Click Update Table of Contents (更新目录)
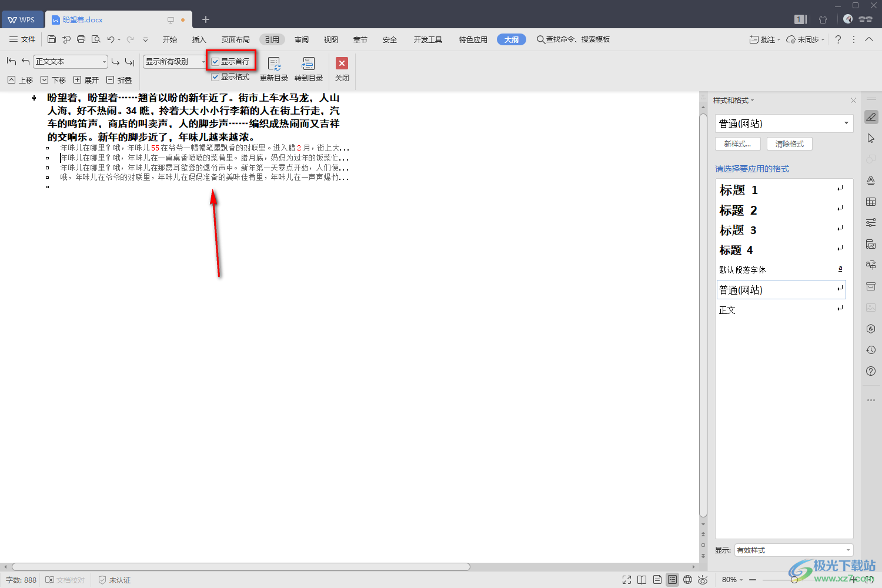The height and width of the screenshot is (588, 882). [274, 69]
